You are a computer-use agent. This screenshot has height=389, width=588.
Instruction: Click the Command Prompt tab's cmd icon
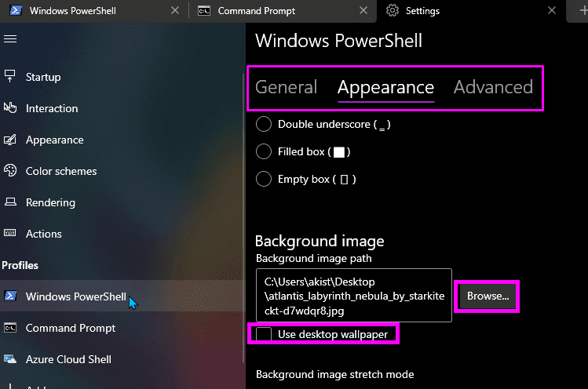[204, 11]
